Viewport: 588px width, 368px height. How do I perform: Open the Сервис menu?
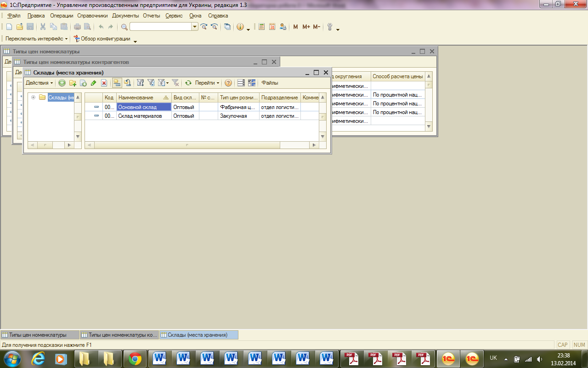(174, 16)
